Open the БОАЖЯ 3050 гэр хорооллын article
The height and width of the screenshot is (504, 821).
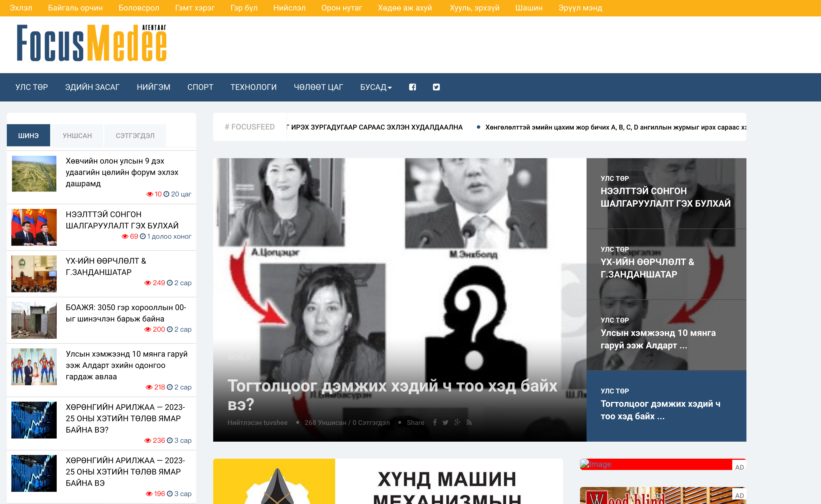click(126, 313)
